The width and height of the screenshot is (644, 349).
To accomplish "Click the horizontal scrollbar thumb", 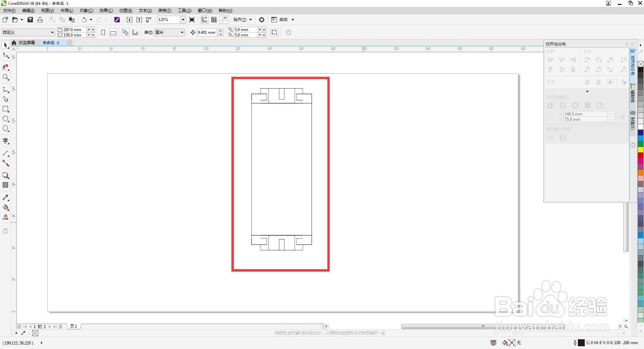I will point(483,326).
